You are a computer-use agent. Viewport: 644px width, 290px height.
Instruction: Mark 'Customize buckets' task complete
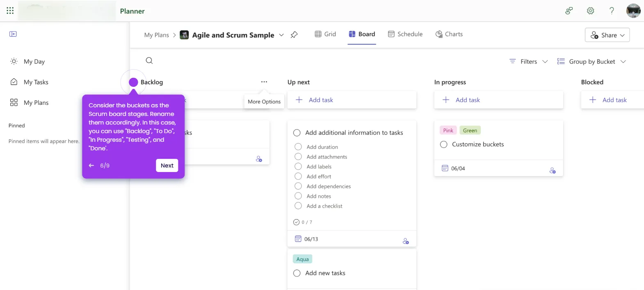coord(443,144)
